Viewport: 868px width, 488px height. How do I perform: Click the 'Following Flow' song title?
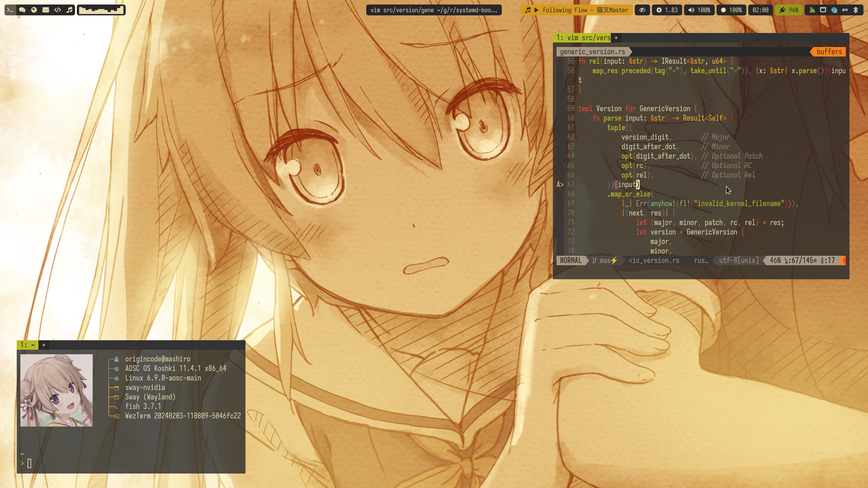click(565, 10)
